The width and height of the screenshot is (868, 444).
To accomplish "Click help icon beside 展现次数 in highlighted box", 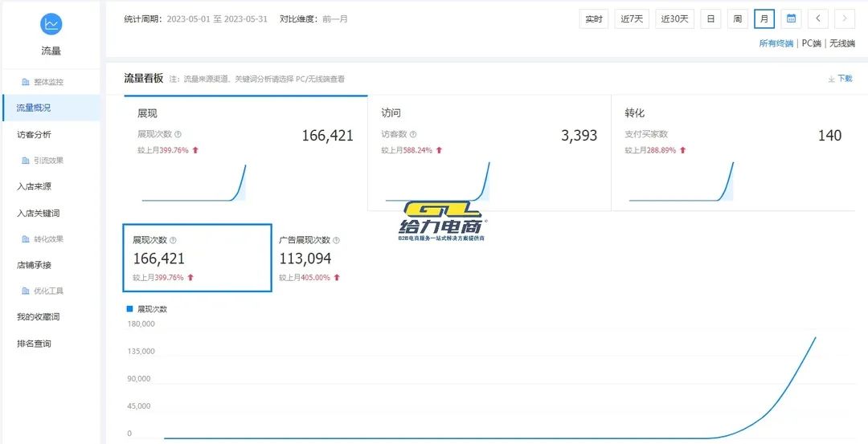I will (x=173, y=241).
